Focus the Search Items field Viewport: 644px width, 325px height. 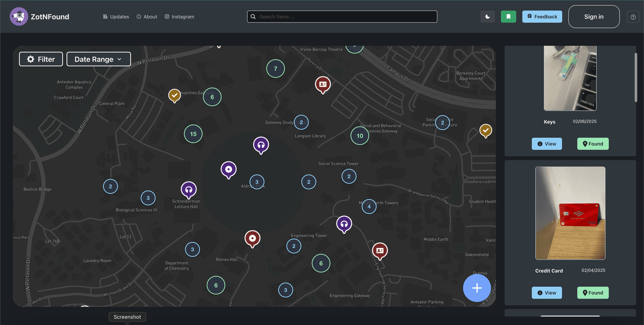click(342, 17)
